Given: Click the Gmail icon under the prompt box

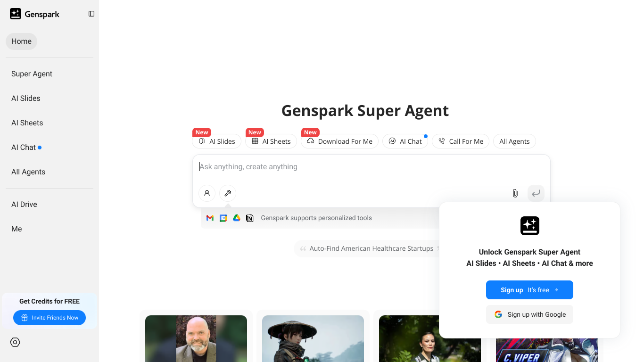Looking at the screenshot, I should 210,218.
